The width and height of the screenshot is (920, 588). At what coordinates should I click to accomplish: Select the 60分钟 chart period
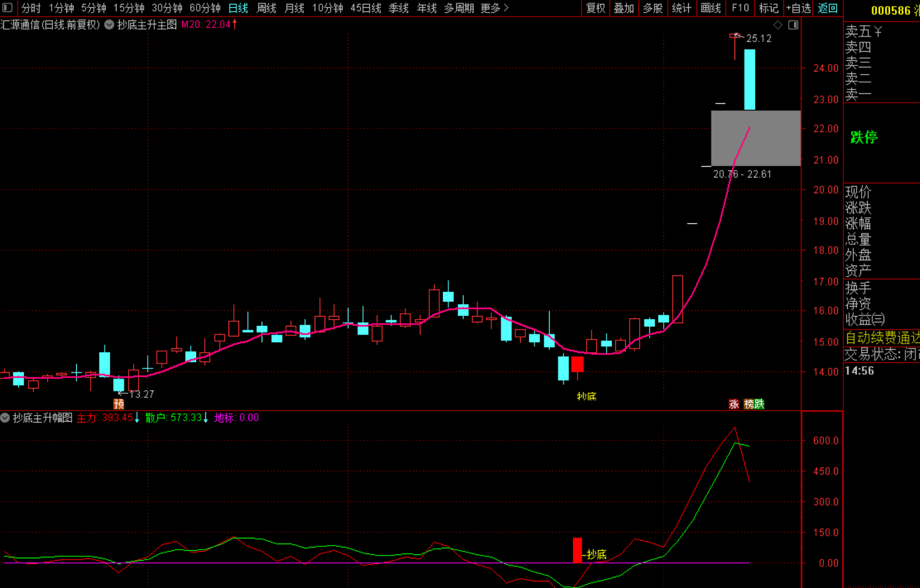click(205, 8)
